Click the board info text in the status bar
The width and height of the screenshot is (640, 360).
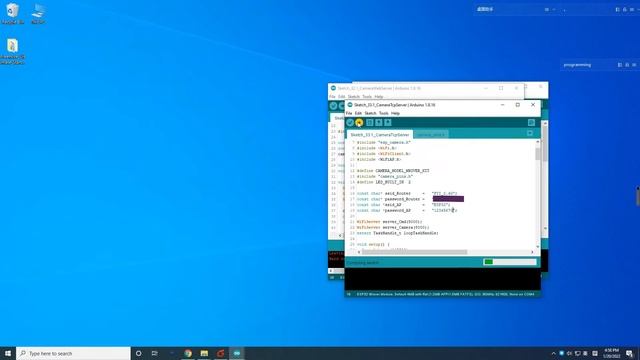[445, 294]
